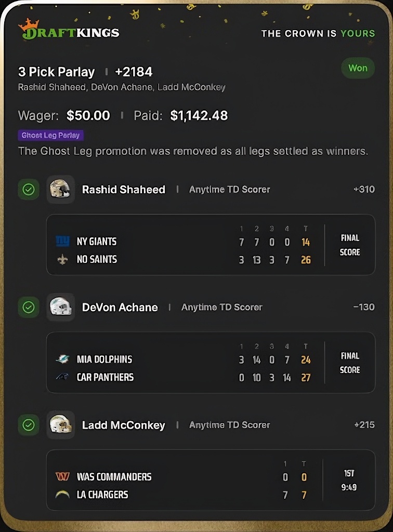Click the 3 Pick Parlay title

point(57,72)
